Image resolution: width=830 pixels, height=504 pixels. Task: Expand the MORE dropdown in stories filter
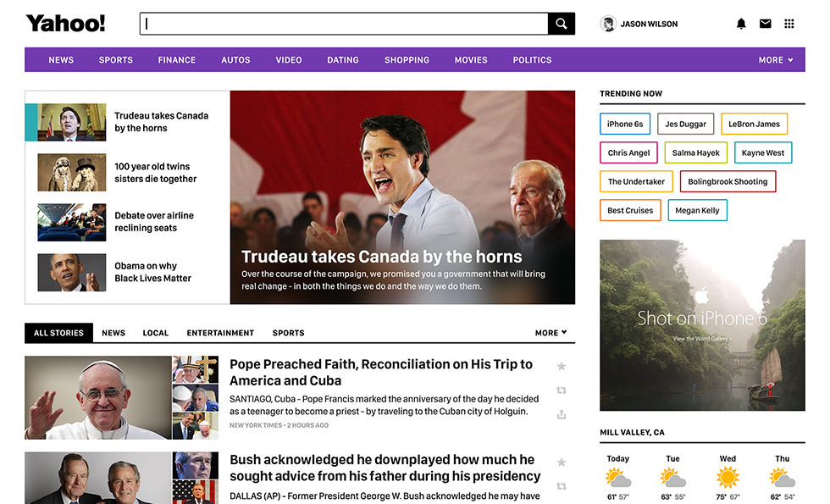551,333
